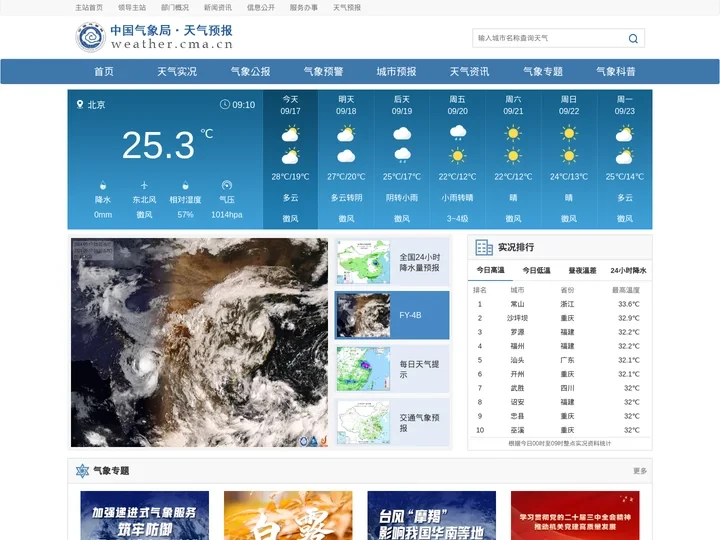The image size is (720, 540).
Task: Click the relative humidity icon
Action: (x=186, y=186)
